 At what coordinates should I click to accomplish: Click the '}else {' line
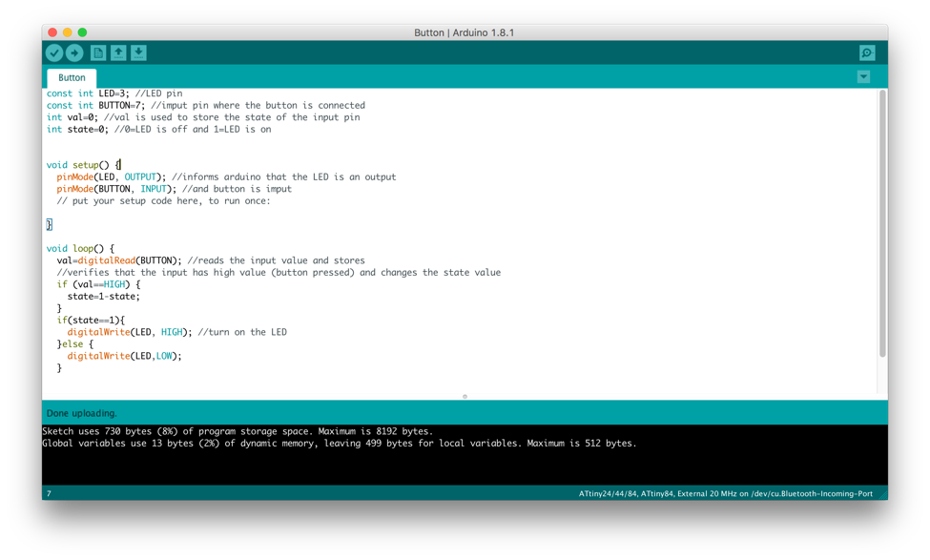[x=75, y=344]
